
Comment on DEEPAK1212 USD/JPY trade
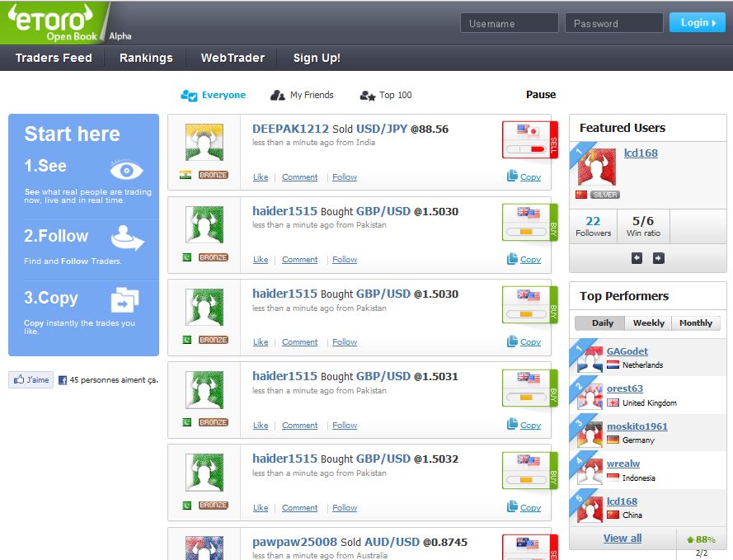point(299,177)
